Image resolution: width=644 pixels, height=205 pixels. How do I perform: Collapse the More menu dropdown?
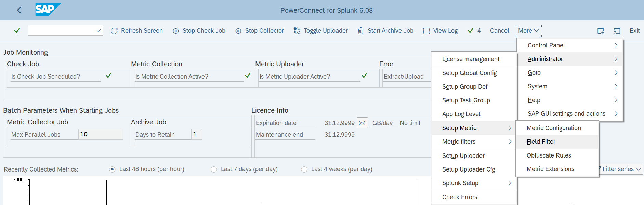click(x=528, y=31)
